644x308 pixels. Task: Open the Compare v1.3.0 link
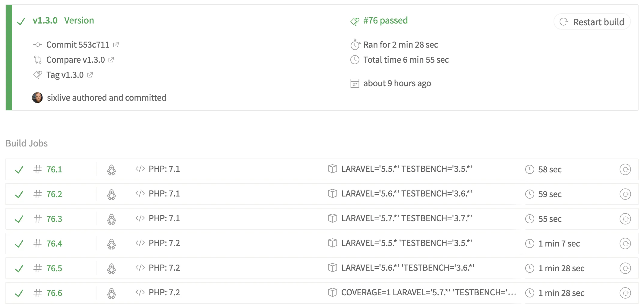pyautogui.click(x=75, y=60)
